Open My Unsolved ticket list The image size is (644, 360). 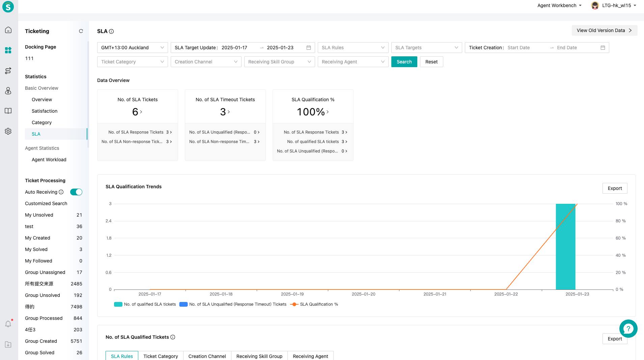click(54, 215)
